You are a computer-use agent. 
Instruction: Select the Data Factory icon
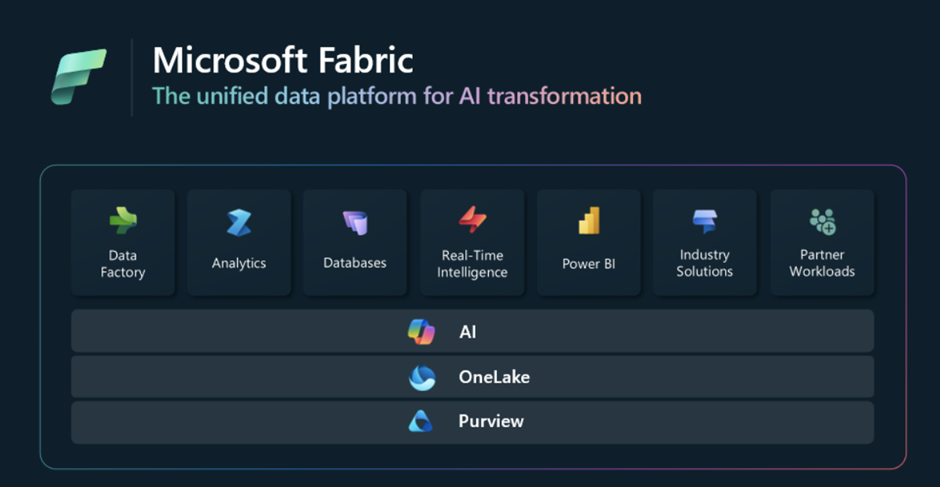coord(123,220)
